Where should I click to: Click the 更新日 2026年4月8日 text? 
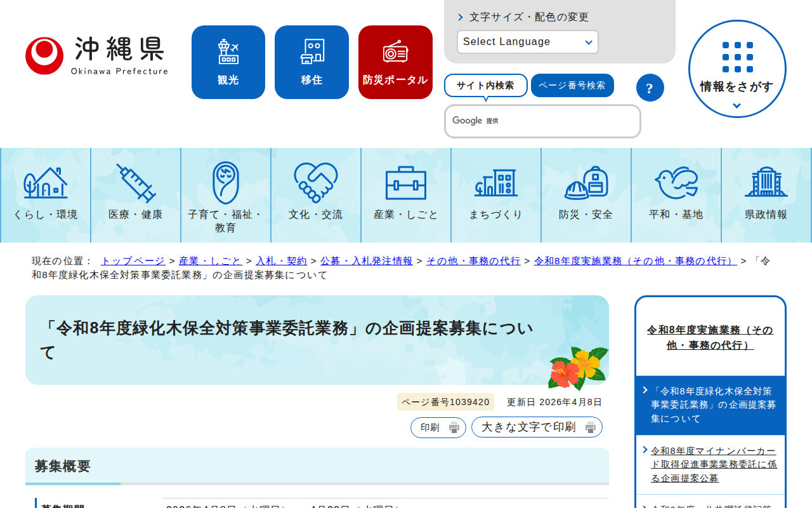tap(554, 402)
